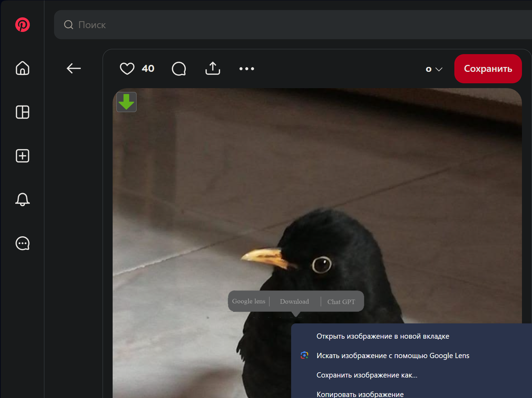Click the Поиск search field

[x=293, y=25]
